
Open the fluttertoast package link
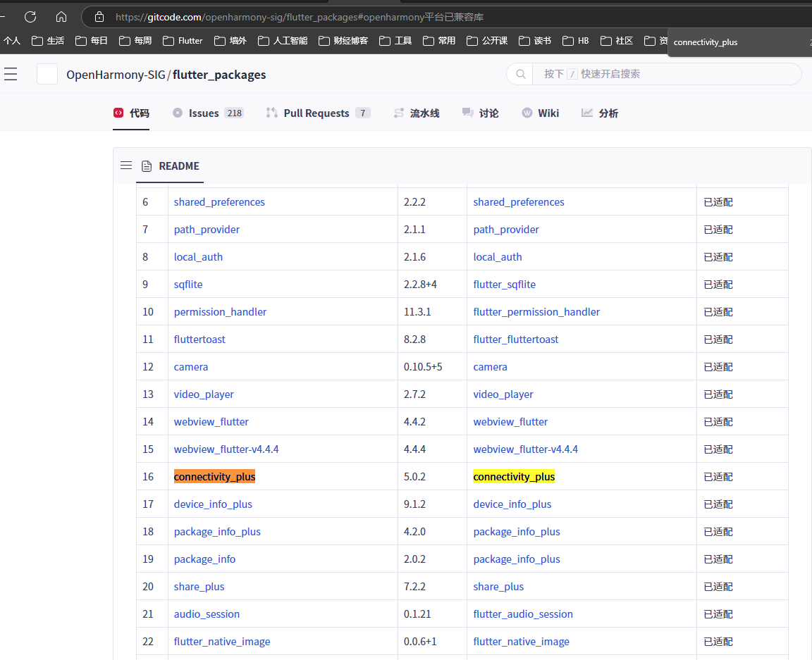199,339
